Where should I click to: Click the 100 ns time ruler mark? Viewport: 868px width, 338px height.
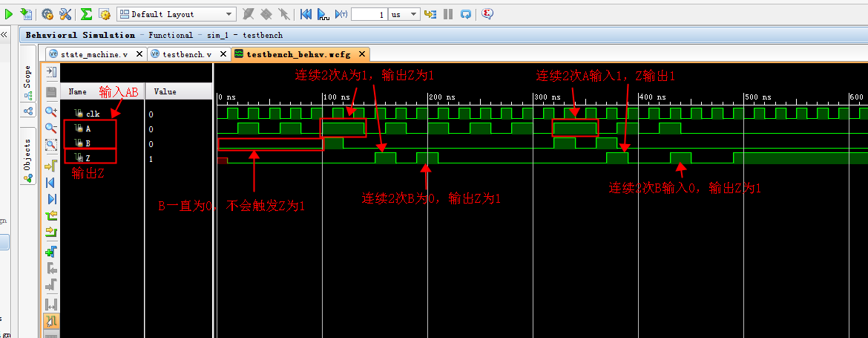coord(337,97)
